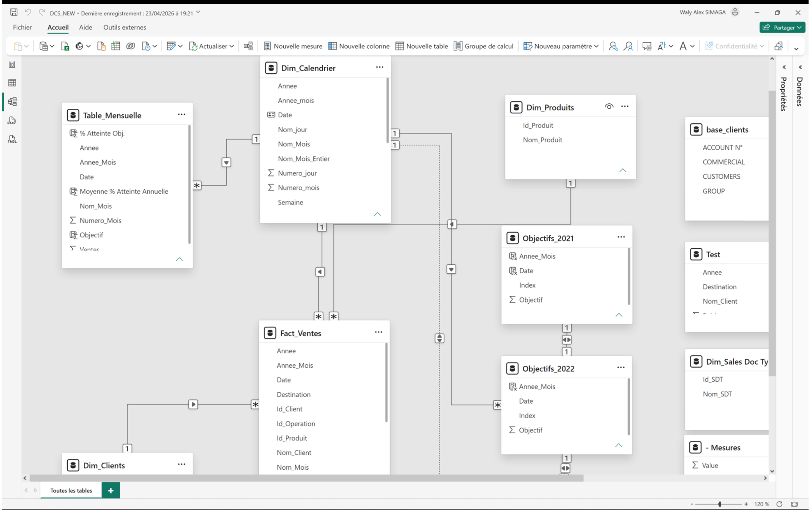This screenshot has width=812, height=512.
Task: Click the user account avatar icon
Action: click(x=735, y=12)
